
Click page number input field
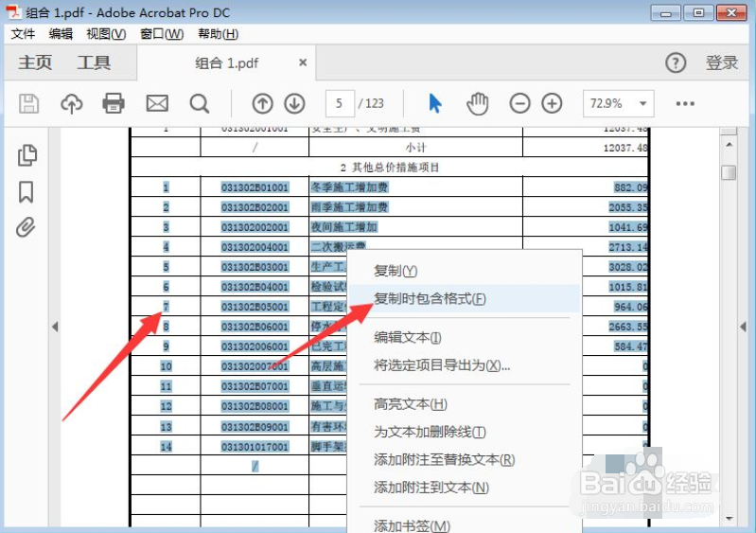(340, 103)
